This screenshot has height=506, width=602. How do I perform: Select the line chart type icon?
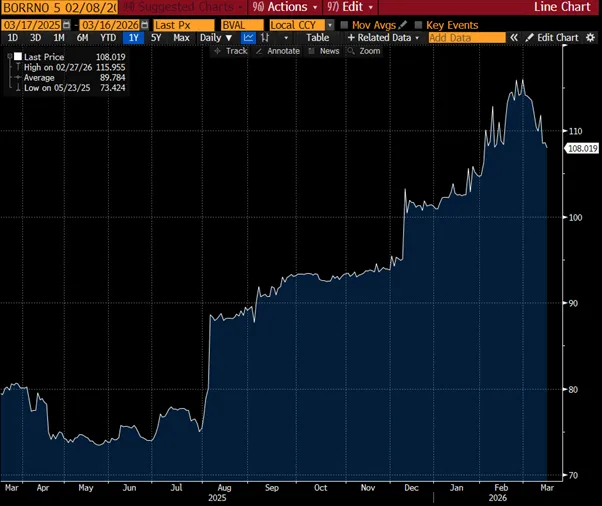tap(248, 37)
